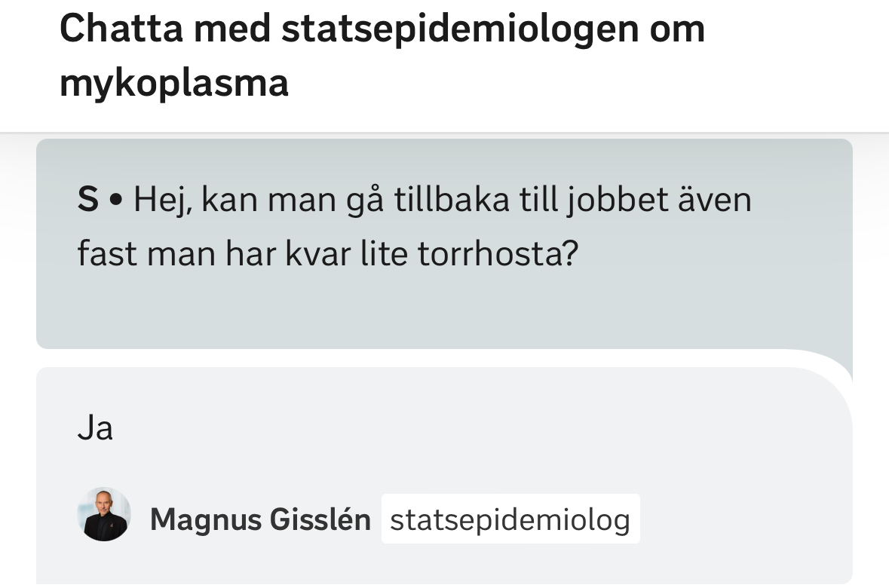The height and width of the screenshot is (588, 889).
Task: Click the word "kvar" in the question
Action: point(317,253)
